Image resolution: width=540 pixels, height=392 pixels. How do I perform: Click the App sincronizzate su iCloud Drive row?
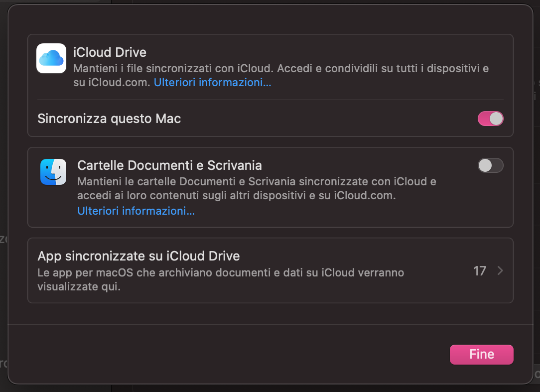138,256
